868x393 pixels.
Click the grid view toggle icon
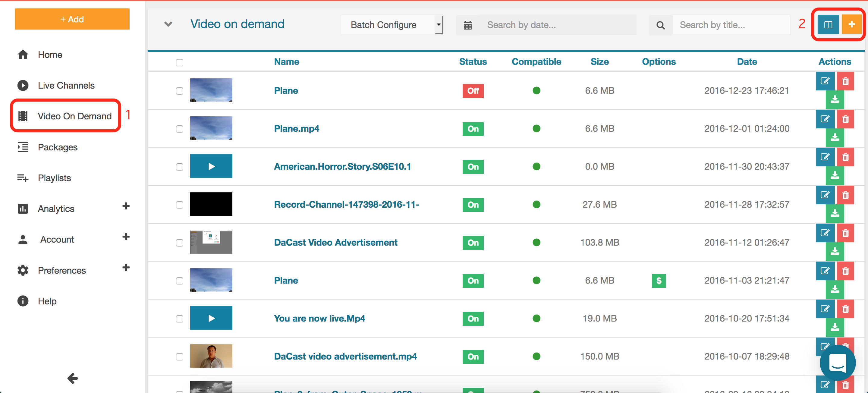click(x=829, y=24)
